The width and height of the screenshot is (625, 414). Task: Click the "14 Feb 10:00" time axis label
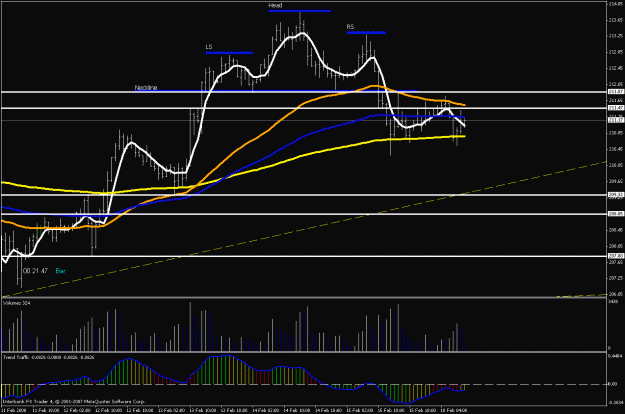(297, 410)
